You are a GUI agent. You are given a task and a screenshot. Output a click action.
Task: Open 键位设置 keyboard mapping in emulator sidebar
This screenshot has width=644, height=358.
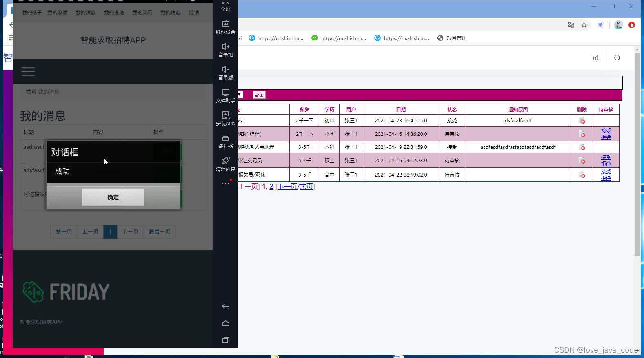pos(226,27)
